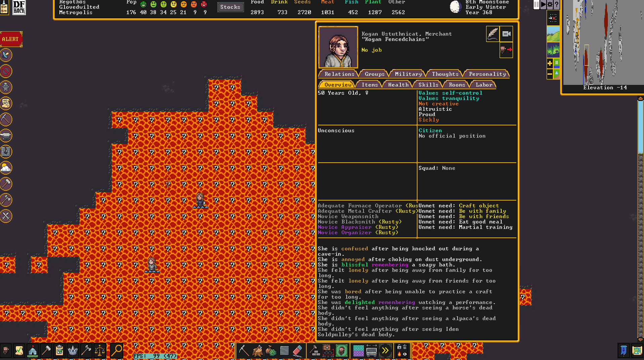Open the objects axe icon in bottom bar
This screenshot has height=360, width=644.
pyautogui.click(x=86, y=351)
